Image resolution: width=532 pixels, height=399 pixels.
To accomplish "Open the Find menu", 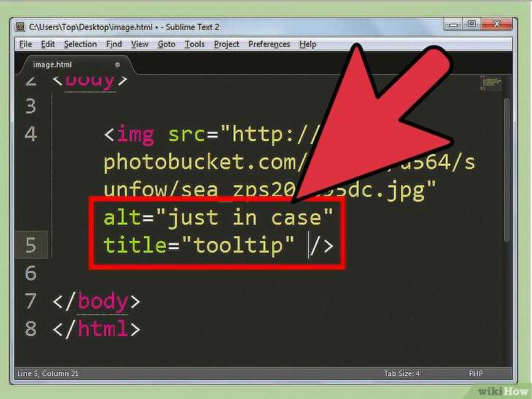I will (x=114, y=44).
